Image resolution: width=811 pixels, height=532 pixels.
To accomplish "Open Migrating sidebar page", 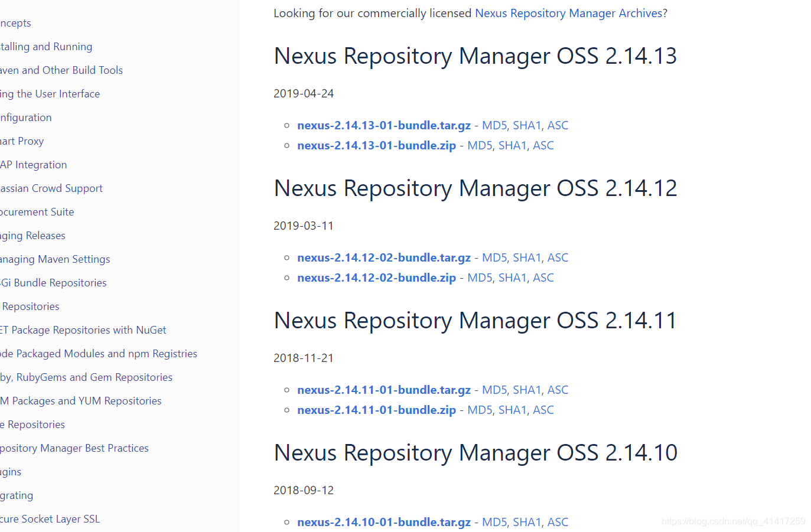I will pyautogui.click(x=17, y=495).
